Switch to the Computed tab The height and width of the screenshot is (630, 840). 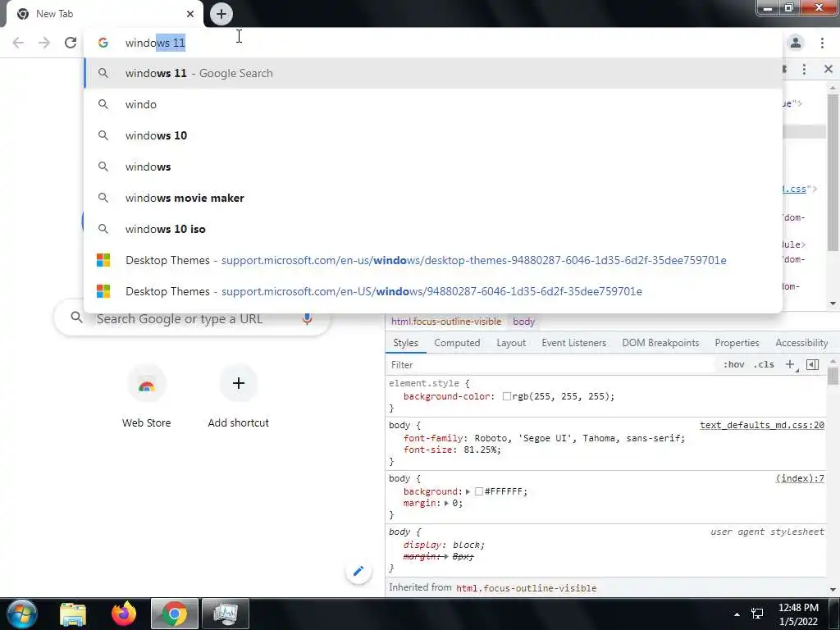coord(457,343)
